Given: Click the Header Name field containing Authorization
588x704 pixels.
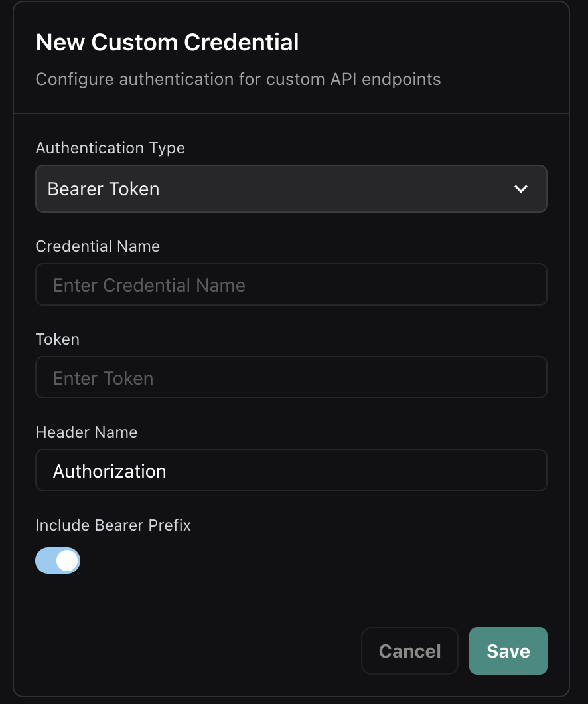Looking at the screenshot, I should (291, 470).
